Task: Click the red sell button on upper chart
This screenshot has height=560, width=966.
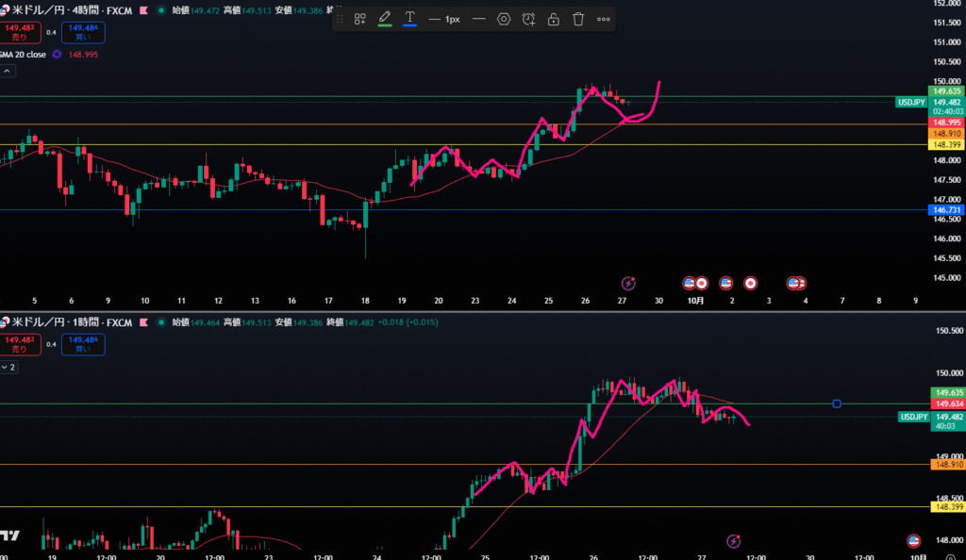Action: (19, 33)
